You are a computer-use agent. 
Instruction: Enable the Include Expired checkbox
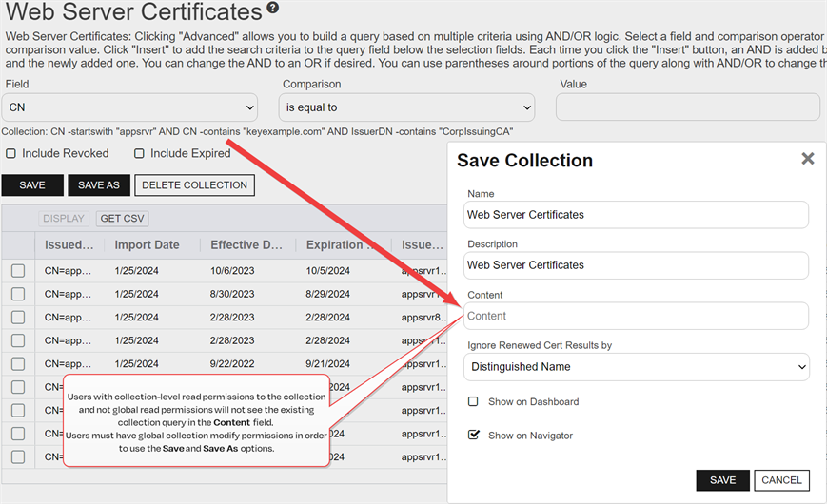click(139, 153)
